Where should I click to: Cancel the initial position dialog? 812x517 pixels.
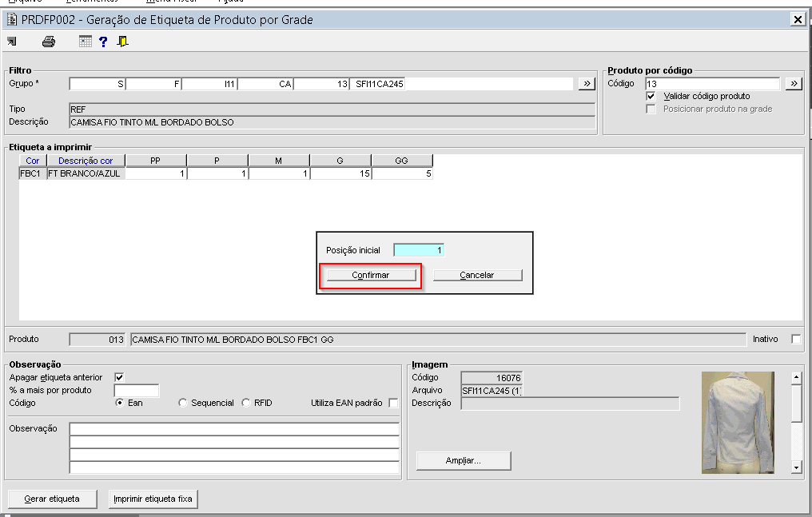pos(477,276)
